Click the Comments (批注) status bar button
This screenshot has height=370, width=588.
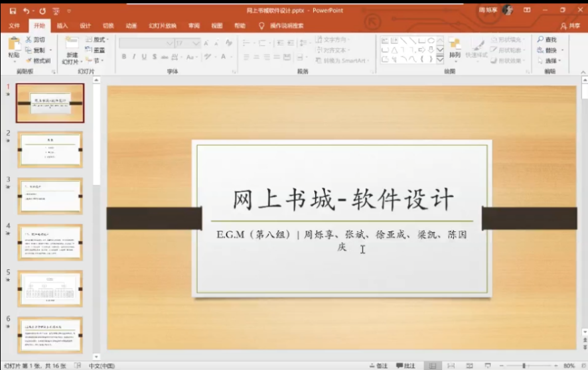(x=405, y=365)
